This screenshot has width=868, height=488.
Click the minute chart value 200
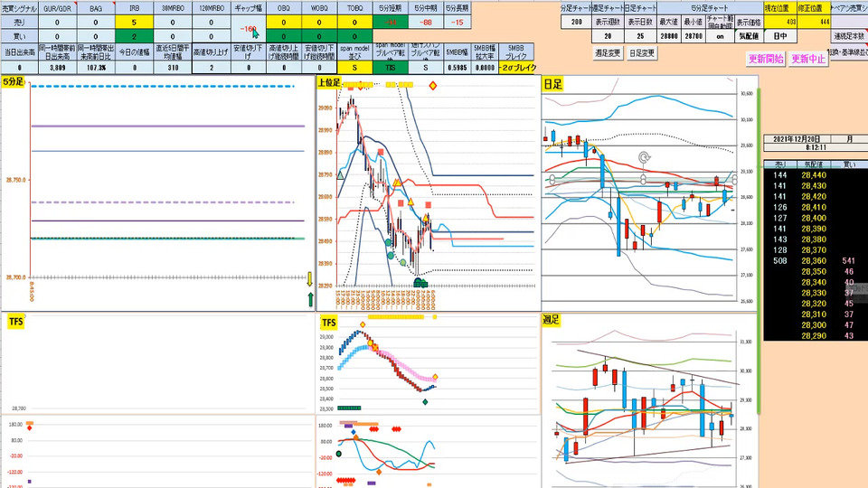[576, 22]
